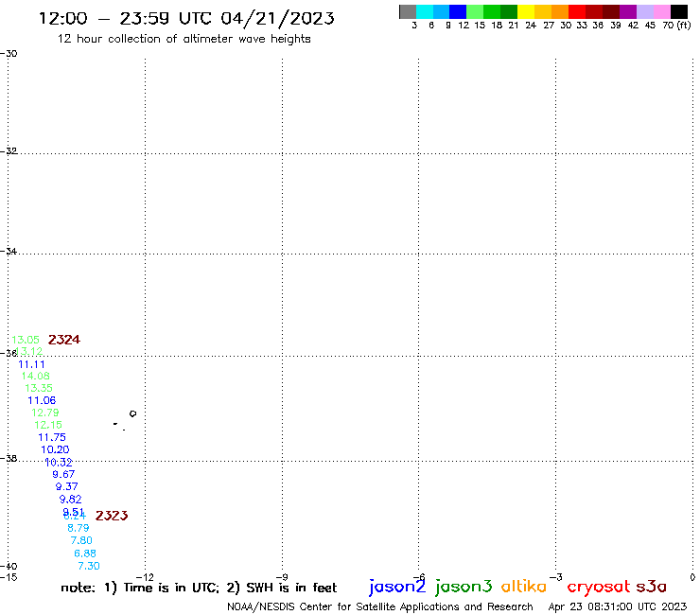Click the small circular island outline on map

pos(132,413)
